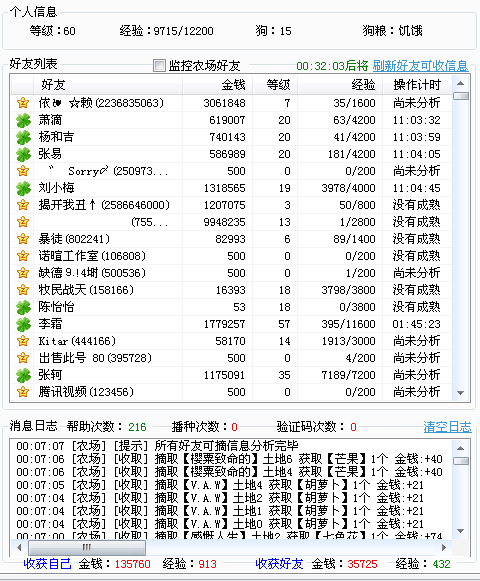Click the friend list vertical scroll thumb
The width and height of the screenshot is (480, 581).
(461, 96)
